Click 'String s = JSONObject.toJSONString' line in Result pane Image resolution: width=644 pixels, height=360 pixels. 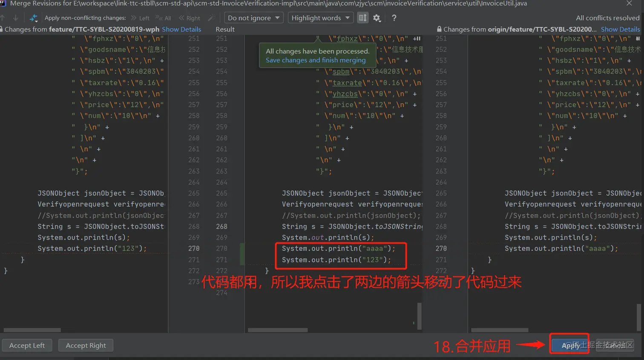[x=352, y=226]
